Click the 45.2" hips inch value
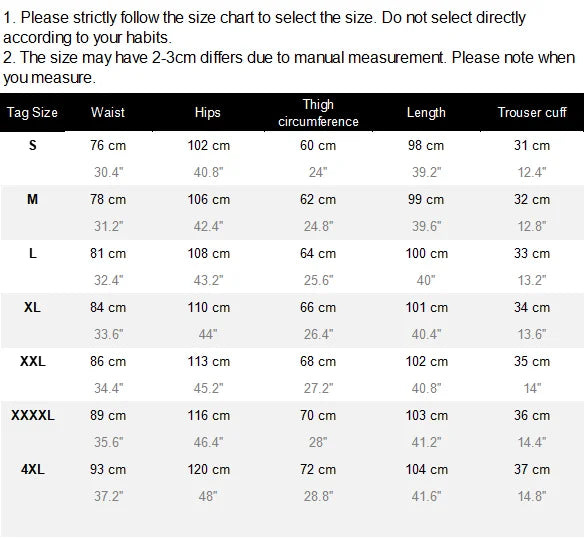This screenshot has width=584, height=538. tap(208, 388)
